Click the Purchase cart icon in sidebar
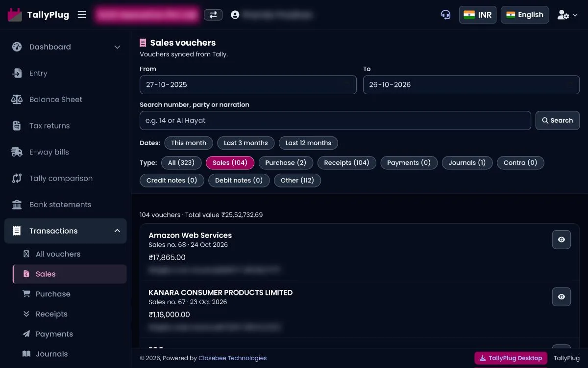The image size is (588, 368). click(x=26, y=294)
